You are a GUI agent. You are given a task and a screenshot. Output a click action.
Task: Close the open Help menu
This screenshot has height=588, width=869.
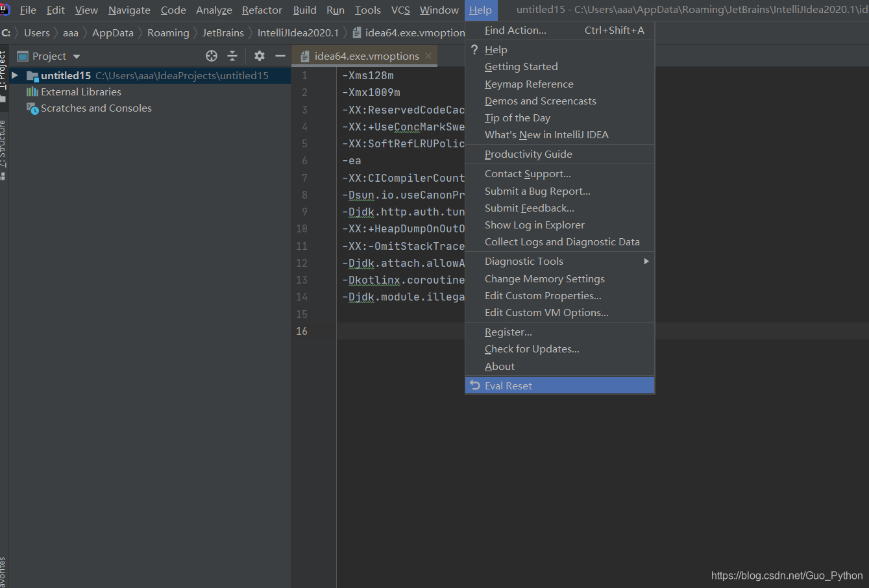coord(481,10)
